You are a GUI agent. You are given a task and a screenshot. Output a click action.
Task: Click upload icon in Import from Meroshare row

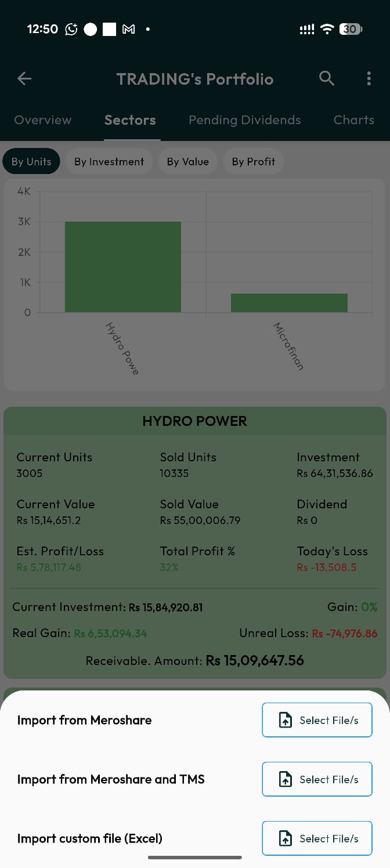coord(286,721)
